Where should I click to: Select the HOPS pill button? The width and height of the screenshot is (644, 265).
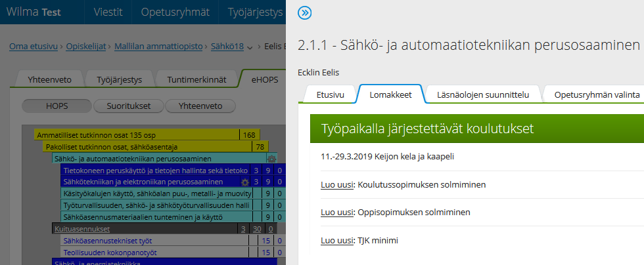point(57,106)
